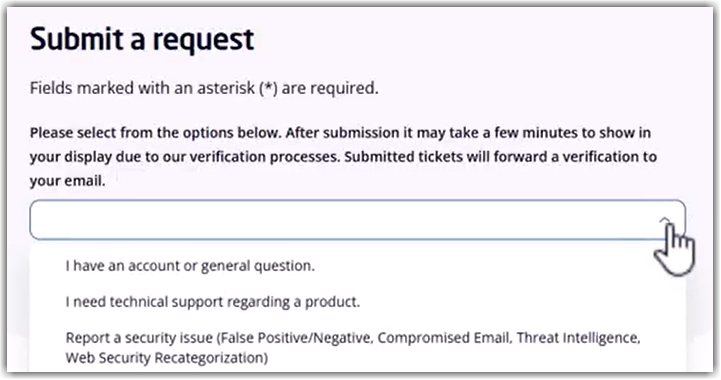Click the "Web Security Recategorization)" option line

tap(166, 357)
